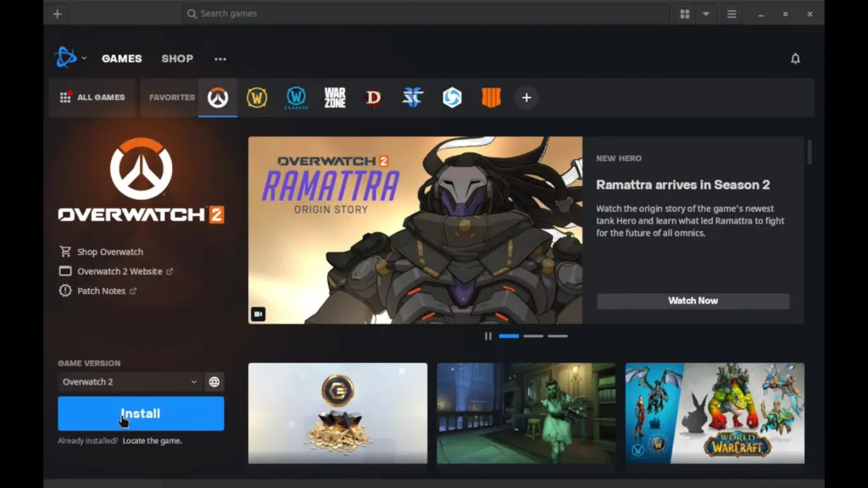Click the FAVORITES label
Viewport: 868px width, 488px height.
coord(172,97)
